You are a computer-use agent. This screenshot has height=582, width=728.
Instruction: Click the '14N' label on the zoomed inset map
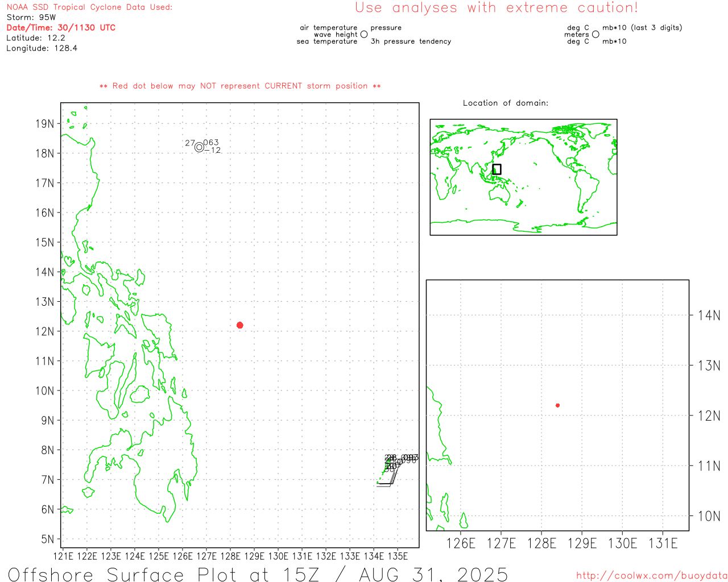(x=709, y=315)
